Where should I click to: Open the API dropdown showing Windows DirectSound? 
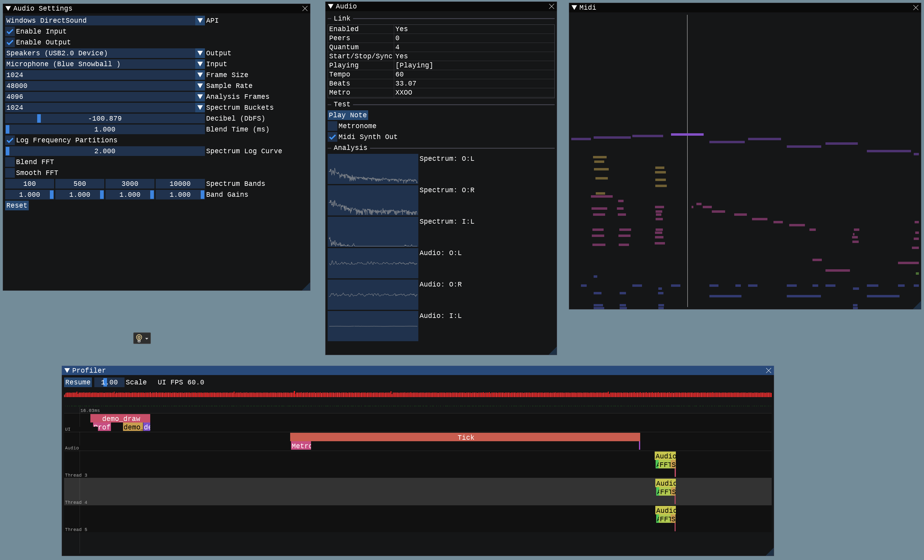[x=200, y=21]
